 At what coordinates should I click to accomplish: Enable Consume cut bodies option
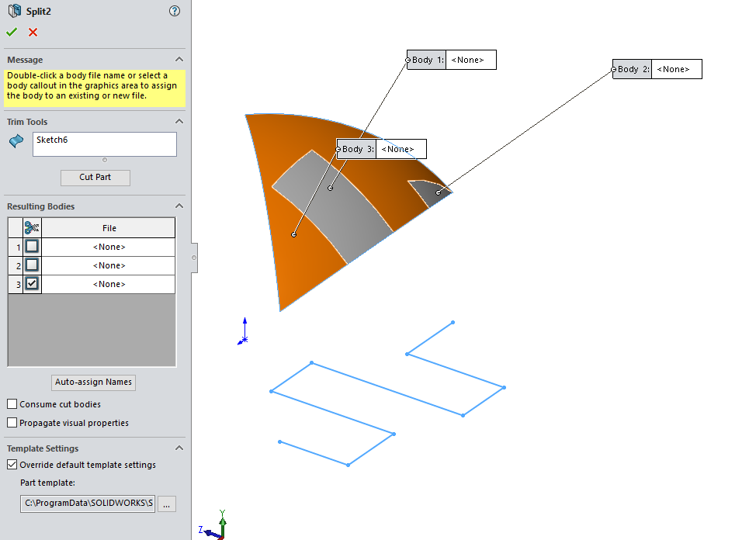click(12, 404)
